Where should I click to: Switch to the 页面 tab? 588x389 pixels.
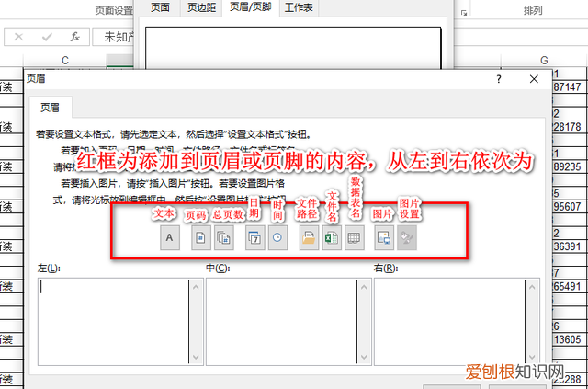pyautogui.click(x=160, y=7)
